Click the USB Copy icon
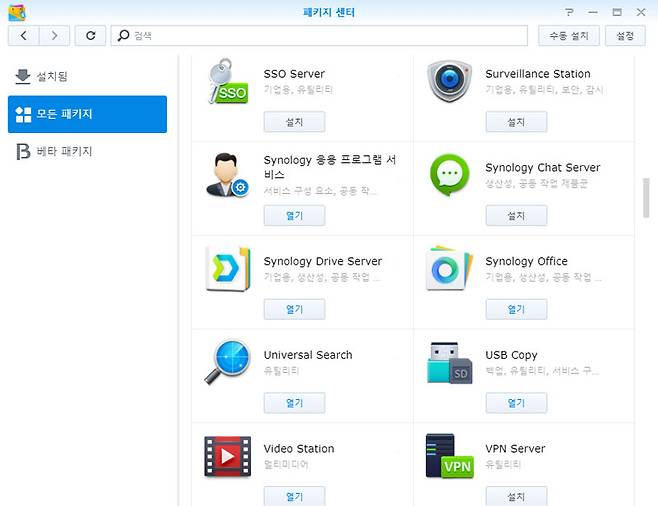This screenshot has height=506, width=658. 449,363
